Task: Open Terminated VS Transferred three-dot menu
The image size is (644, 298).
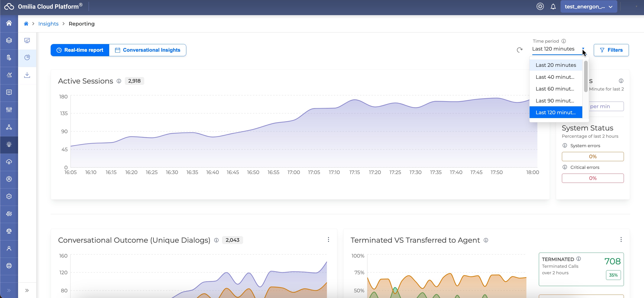Action: [x=621, y=240]
